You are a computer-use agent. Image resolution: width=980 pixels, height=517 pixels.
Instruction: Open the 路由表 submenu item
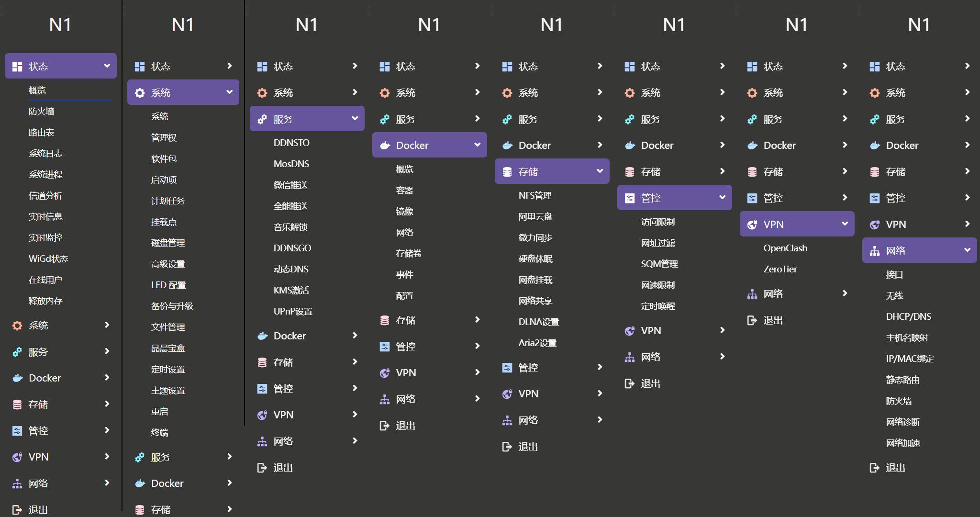click(x=42, y=133)
